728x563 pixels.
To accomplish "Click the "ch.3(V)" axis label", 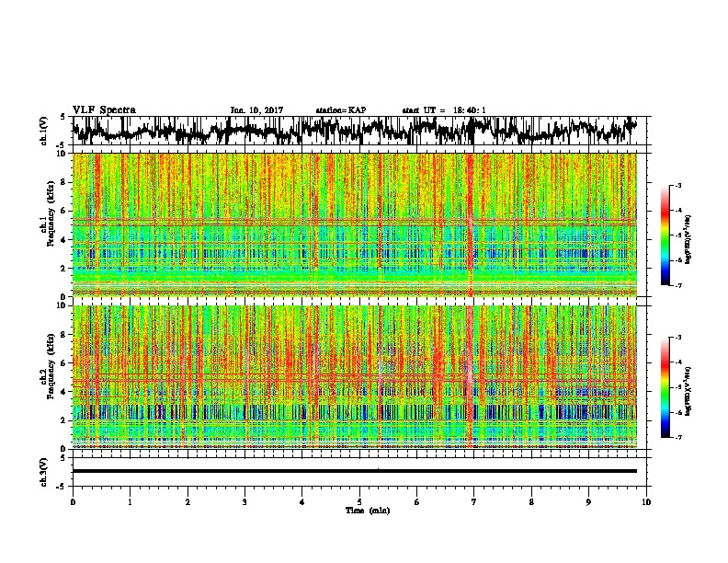I will coord(44,472).
